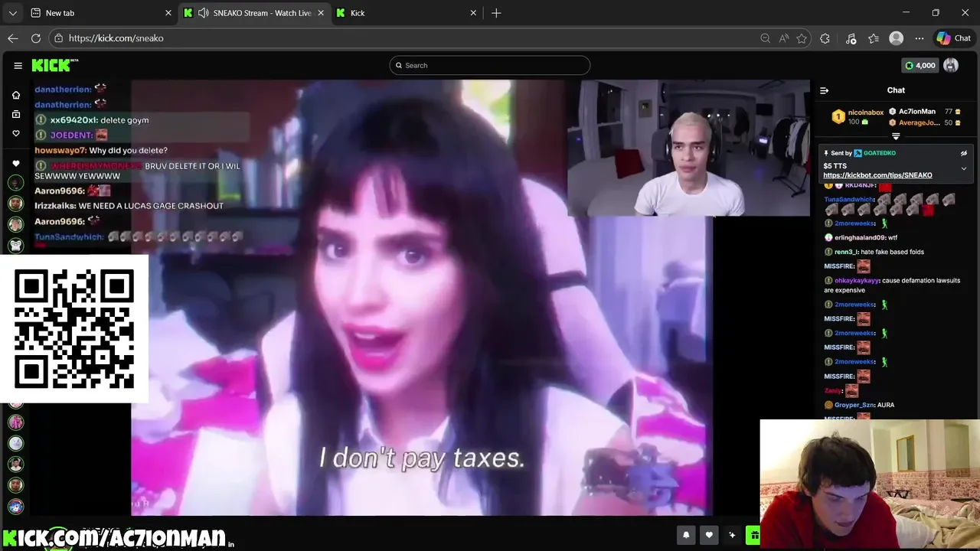Collapse chat panel arrow icon
The height and width of the screenshot is (551, 980).
tap(825, 90)
